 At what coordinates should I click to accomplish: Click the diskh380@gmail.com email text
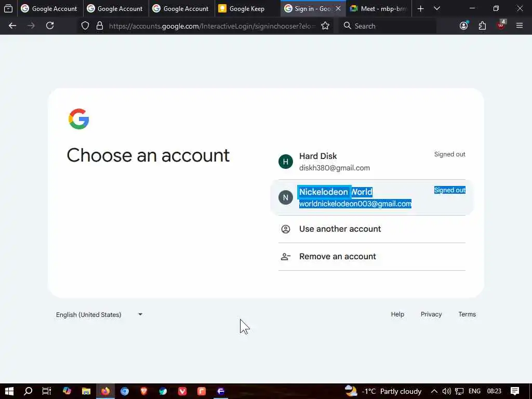click(334, 168)
